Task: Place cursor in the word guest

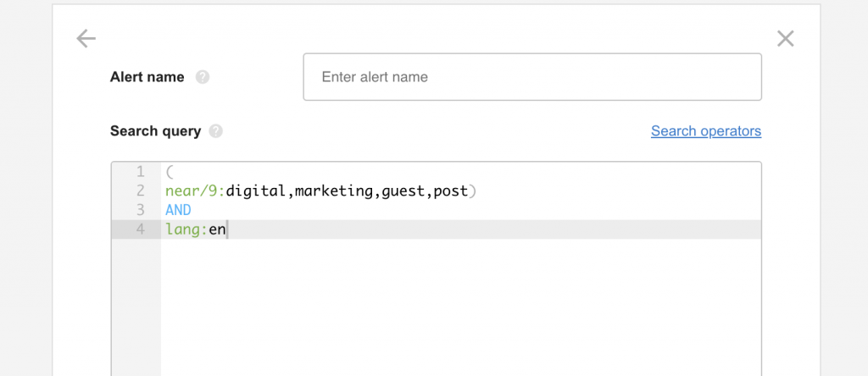Action: [403, 191]
